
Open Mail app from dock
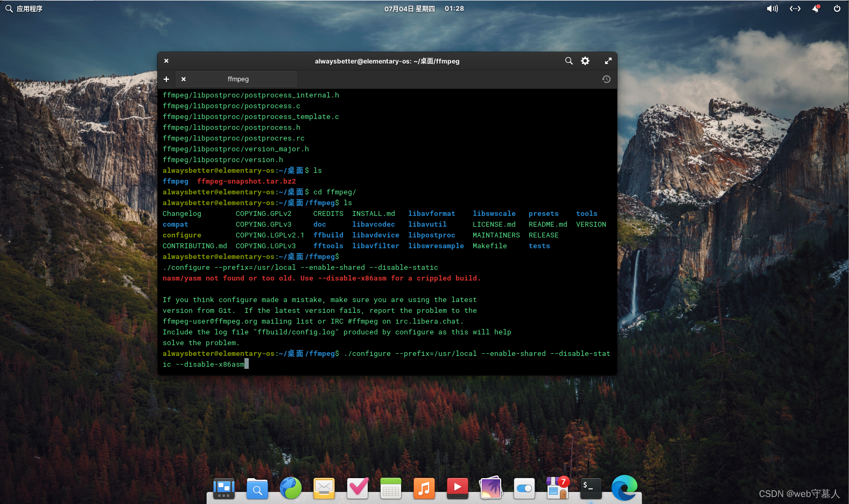click(x=324, y=488)
